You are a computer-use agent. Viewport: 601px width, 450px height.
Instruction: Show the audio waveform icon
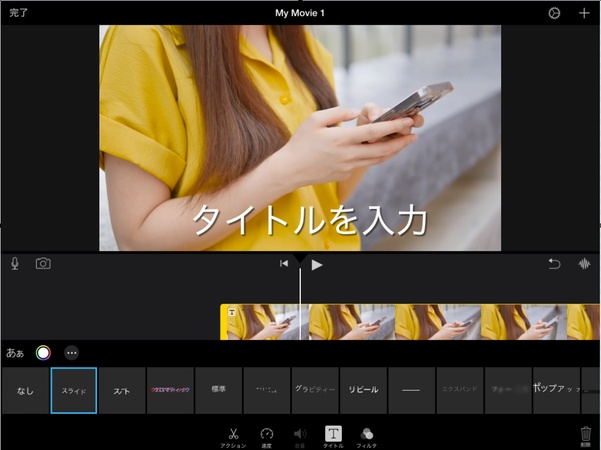[x=584, y=264]
